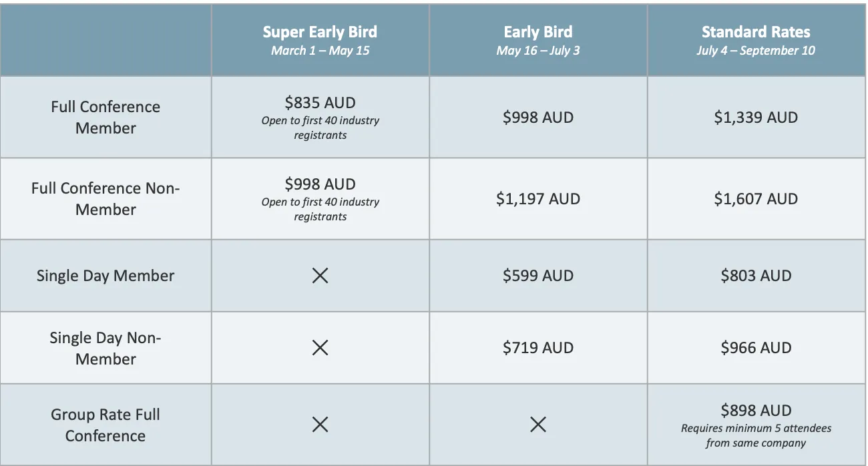Select the Standard Rates column header

pyautogui.click(x=756, y=32)
